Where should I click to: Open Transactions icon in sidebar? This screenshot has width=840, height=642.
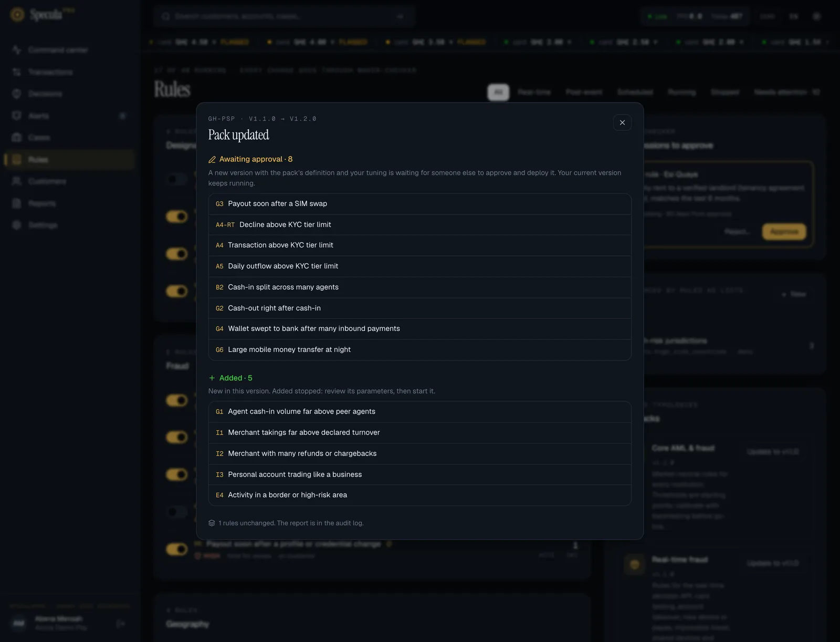(17, 72)
